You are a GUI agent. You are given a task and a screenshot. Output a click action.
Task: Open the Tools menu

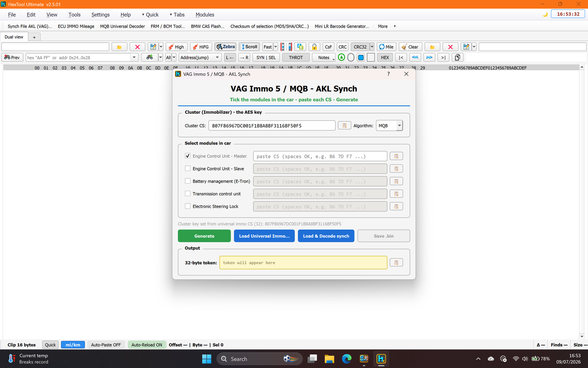point(74,15)
